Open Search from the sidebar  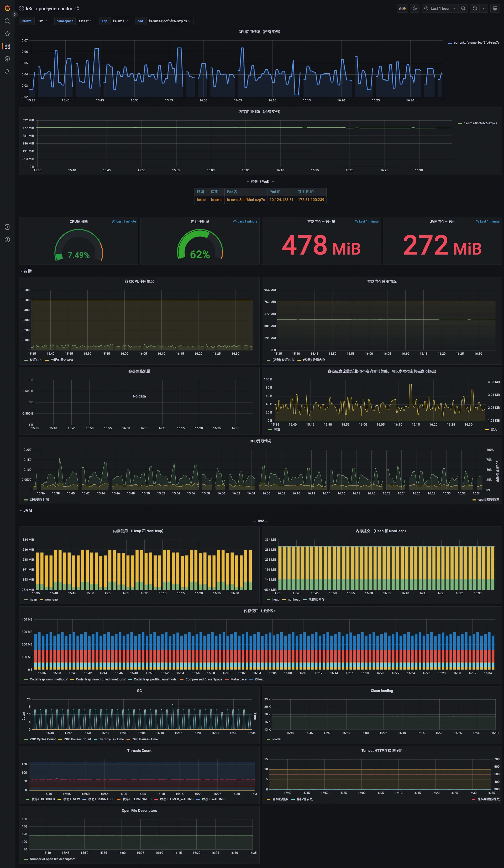[x=7, y=21]
